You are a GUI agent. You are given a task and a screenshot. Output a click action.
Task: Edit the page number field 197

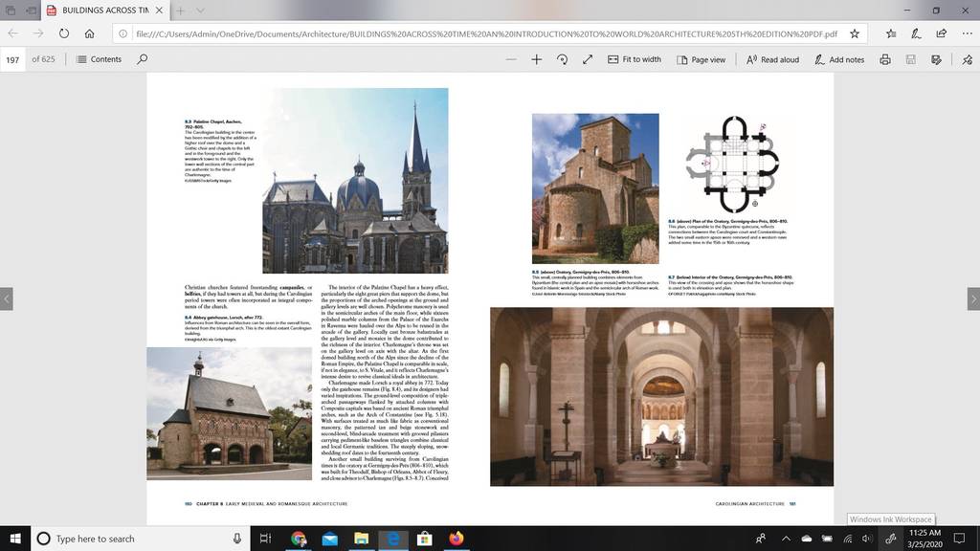tap(12, 59)
